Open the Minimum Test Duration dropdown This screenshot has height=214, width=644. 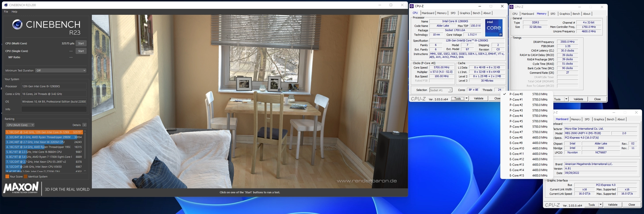61,71
